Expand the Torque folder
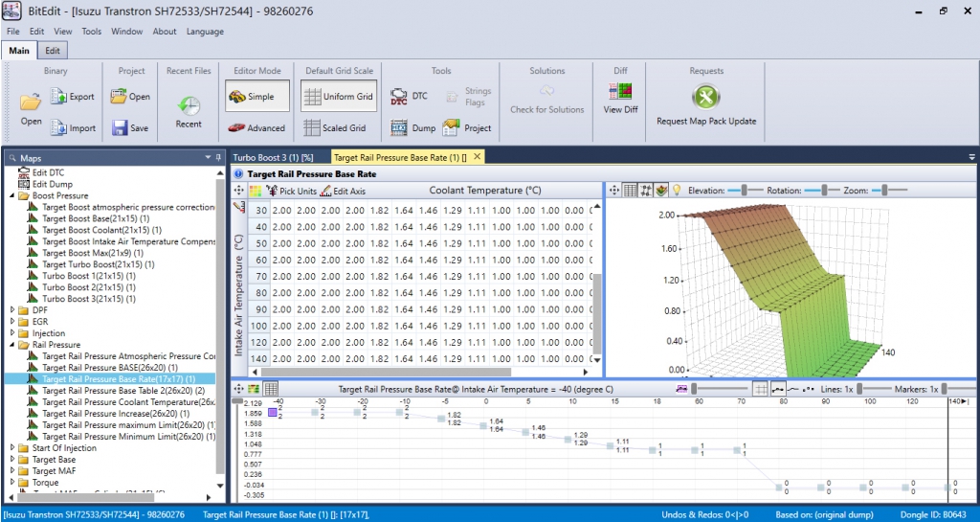The height and width of the screenshot is (522, 980). [x=12, y=483]
